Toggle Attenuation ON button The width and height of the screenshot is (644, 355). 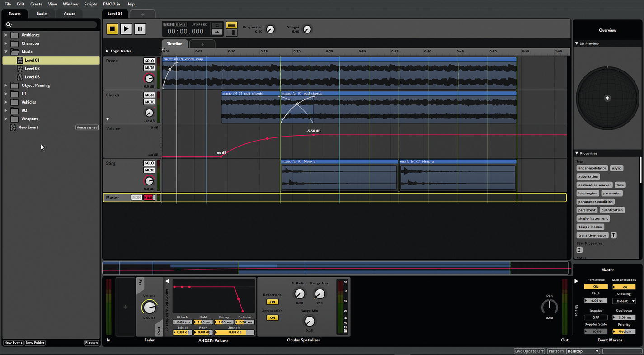(x=273, y=318)
